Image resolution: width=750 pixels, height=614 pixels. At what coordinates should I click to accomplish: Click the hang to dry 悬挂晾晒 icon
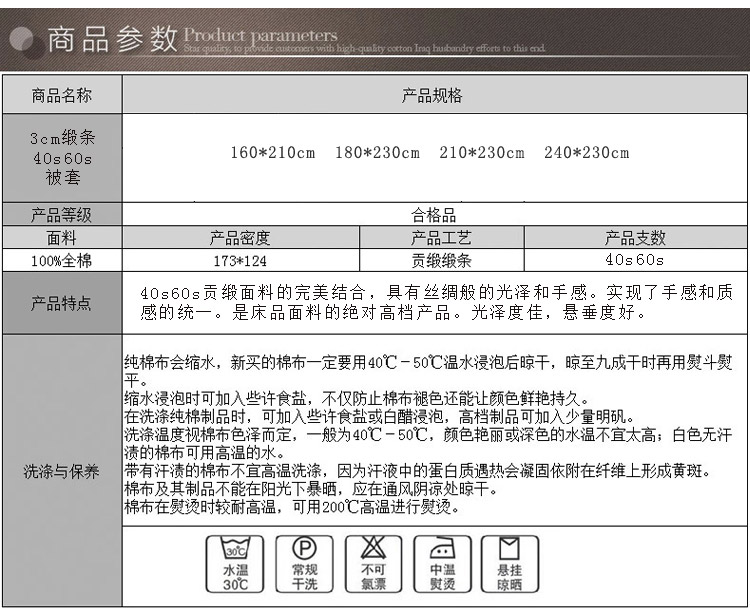510,564
